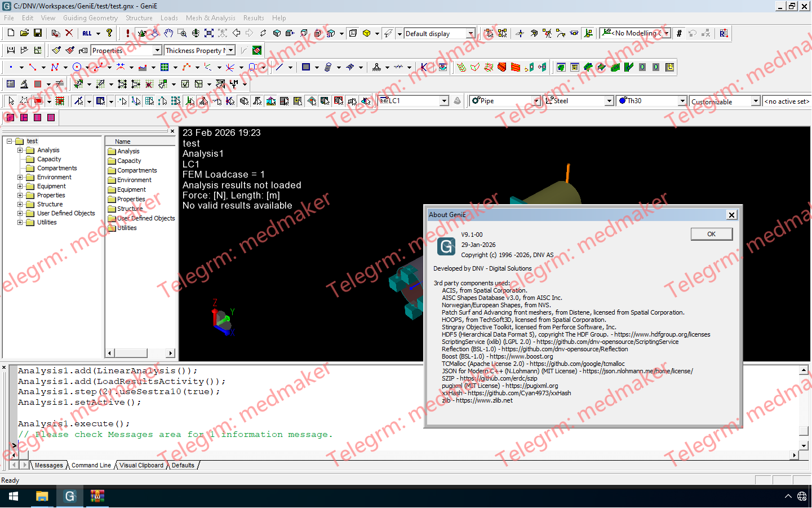812x508 pixels.
Task: Select Compartments in the Name list
Action: coord(137,170)
